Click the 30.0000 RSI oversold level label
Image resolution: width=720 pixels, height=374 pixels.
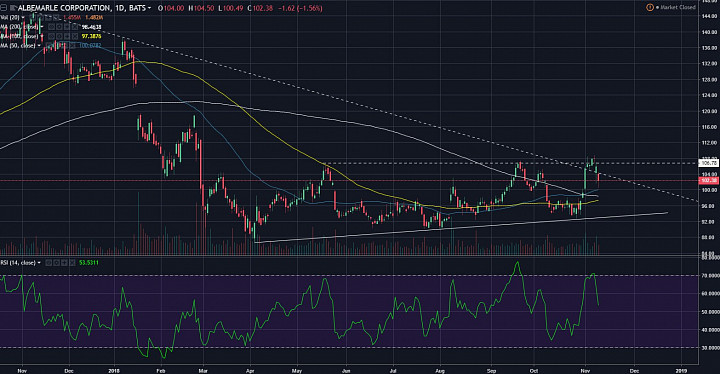click(709, 348)
